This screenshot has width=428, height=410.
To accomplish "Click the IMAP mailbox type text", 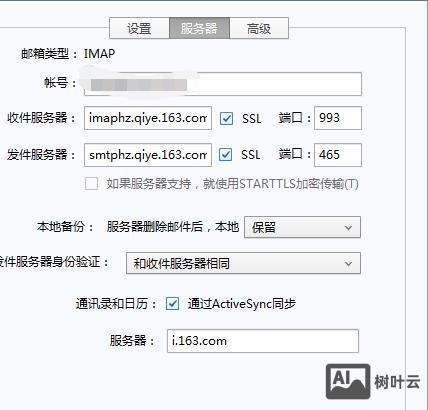I will [99, 54].
